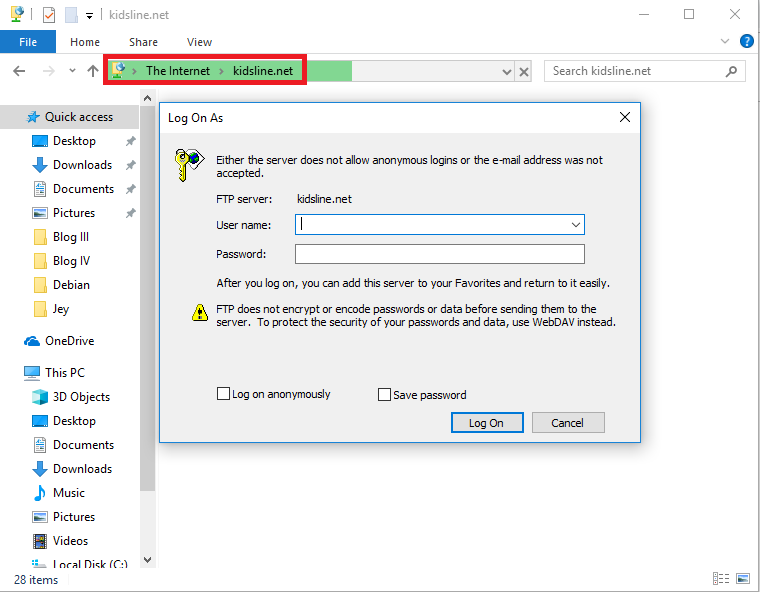Open Videos under This PC
This screenshot has width=760, height=592.
[70, 541]
